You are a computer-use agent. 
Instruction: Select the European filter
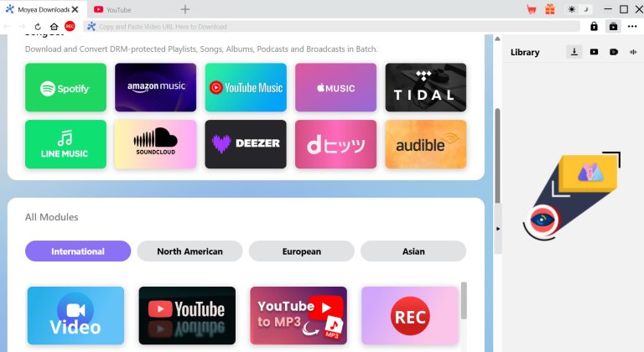302,251
